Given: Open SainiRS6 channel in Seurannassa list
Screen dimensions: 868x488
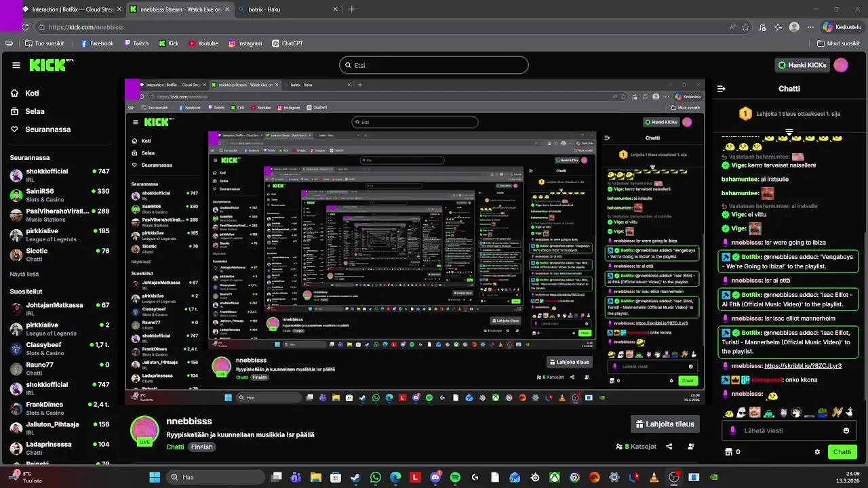Looking at the screenshot, I should click(x=60, y=195).
